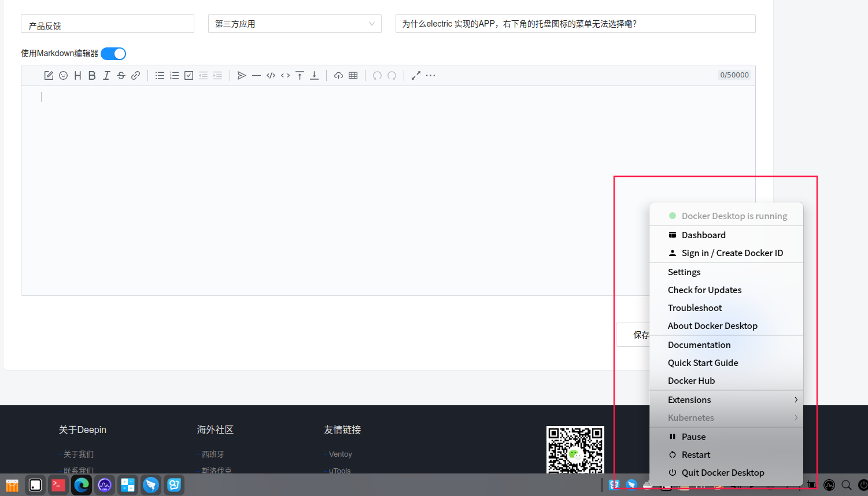The width and height of the screenshot is (868, 496).
Task: Open Dashboard from Docker tray menu
Action: [x=726, y=235]
